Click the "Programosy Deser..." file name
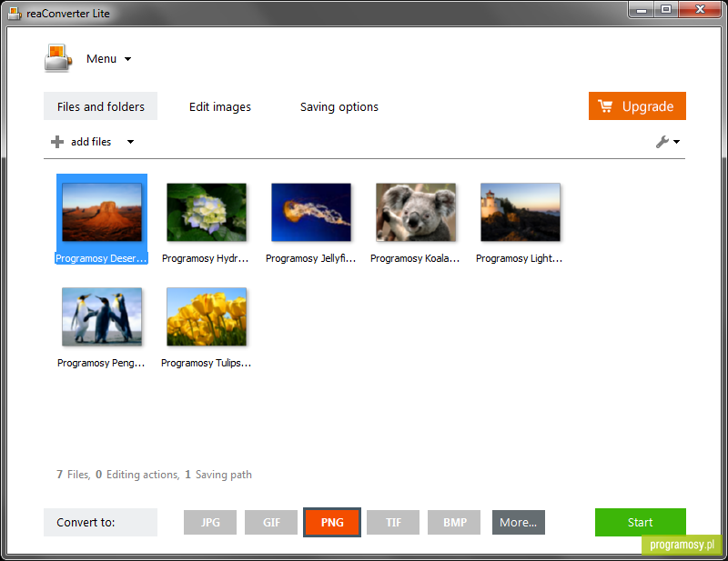The image size is (728, 561). coord(101,258)
